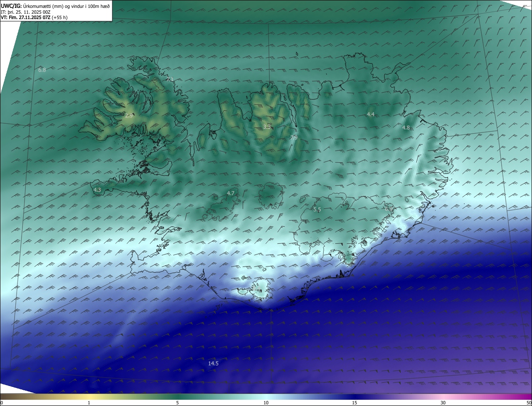
Task: Click the 4.8 value on the map
Action: [x=406, y=128]
